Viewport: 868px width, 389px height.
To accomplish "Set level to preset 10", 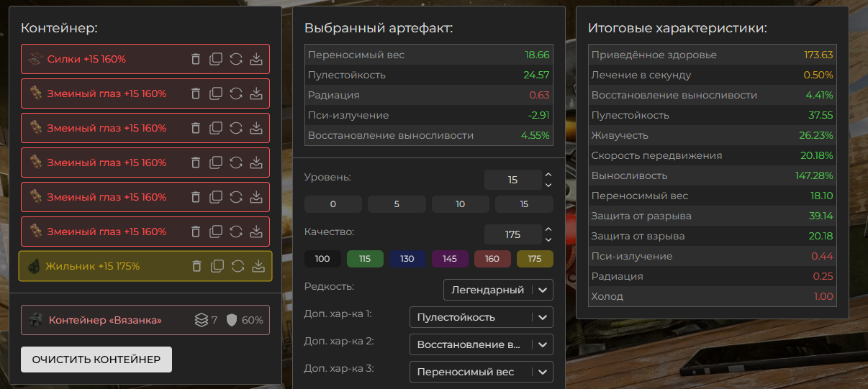I will (x=461, y=204).
